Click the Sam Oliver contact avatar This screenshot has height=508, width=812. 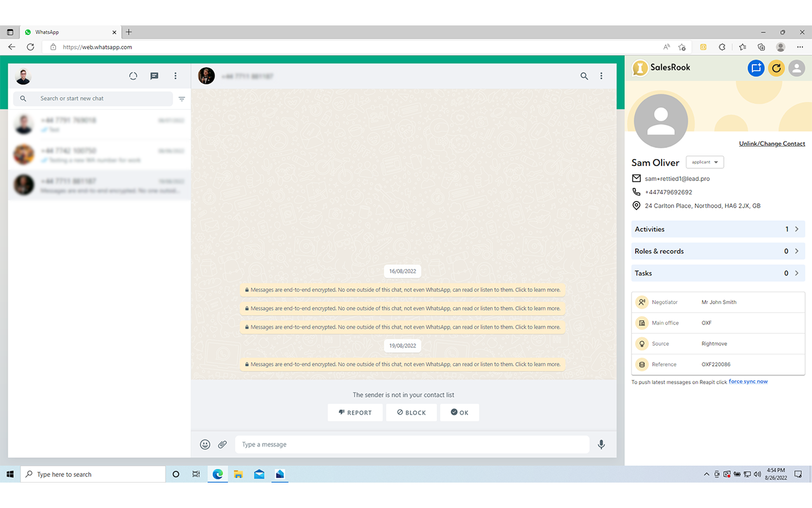(660, 121)
